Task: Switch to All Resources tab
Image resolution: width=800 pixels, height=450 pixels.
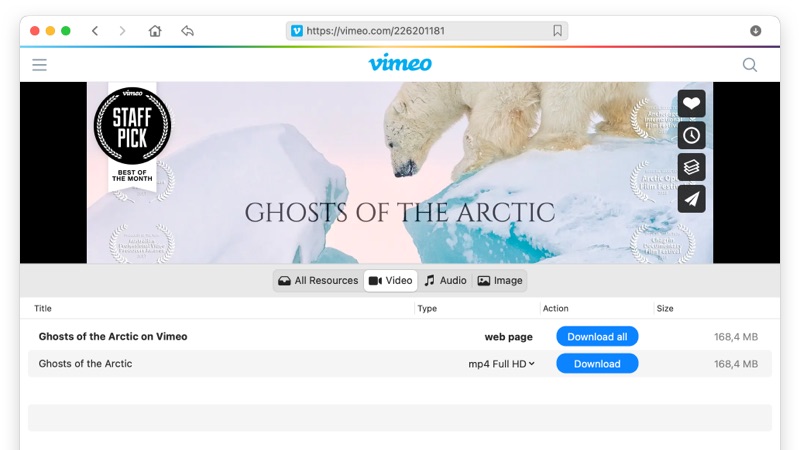Action: coord(318,281)
